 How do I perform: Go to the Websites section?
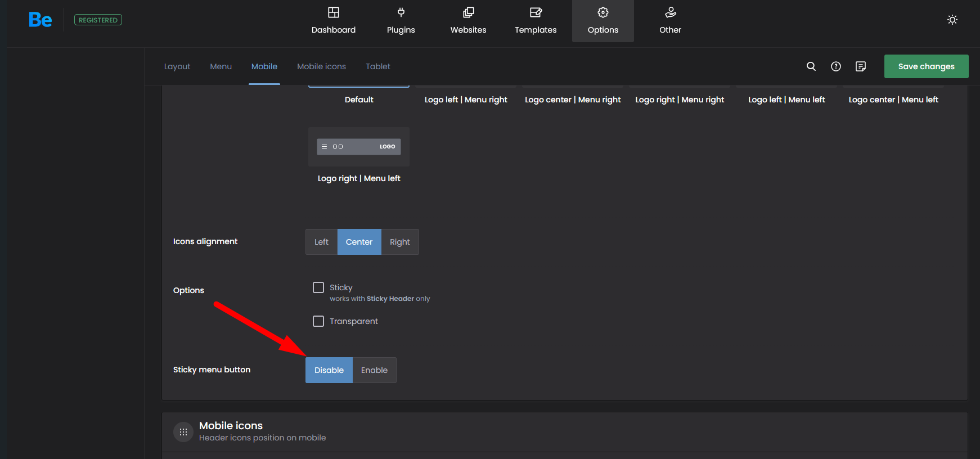(x=468, y=21)
